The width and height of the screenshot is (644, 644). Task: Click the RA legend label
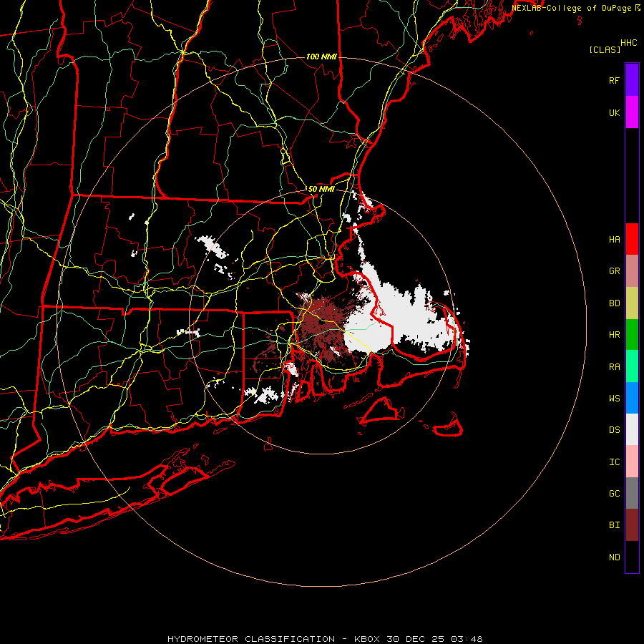614,367
